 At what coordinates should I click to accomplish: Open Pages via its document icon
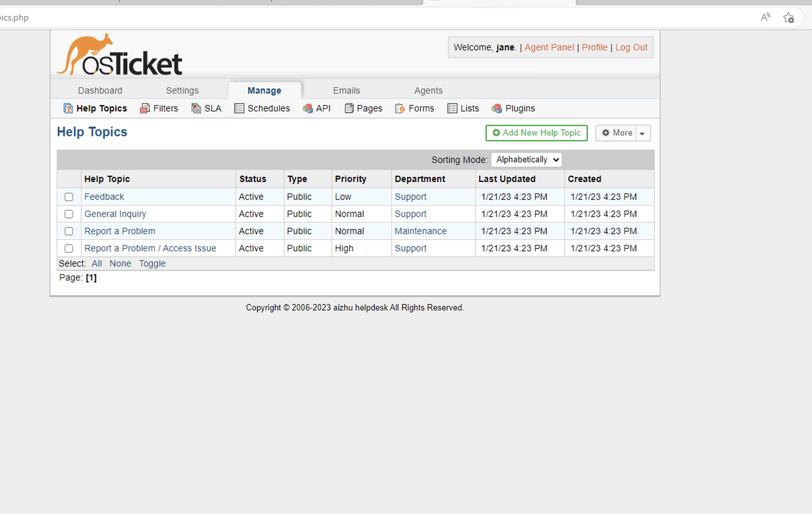pyautogui.click(x=349, y=108)
